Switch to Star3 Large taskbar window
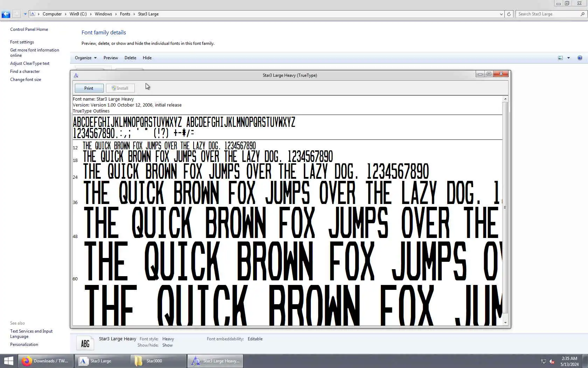The width and height of the screenshot is (588, 368). coord(102,361)
